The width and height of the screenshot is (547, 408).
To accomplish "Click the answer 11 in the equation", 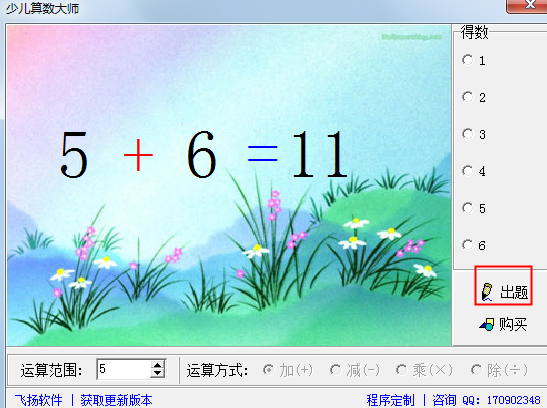I will click(x=319, y=154).
